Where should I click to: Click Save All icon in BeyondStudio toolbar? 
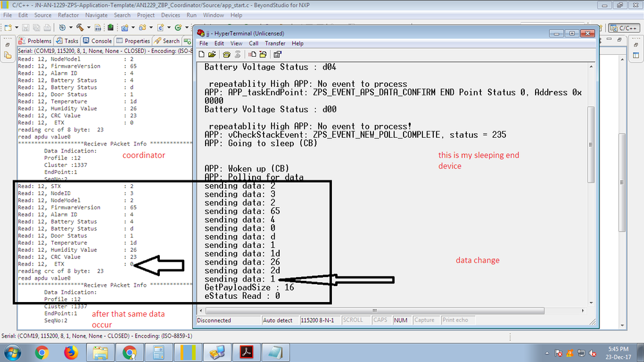coord(37,28)
